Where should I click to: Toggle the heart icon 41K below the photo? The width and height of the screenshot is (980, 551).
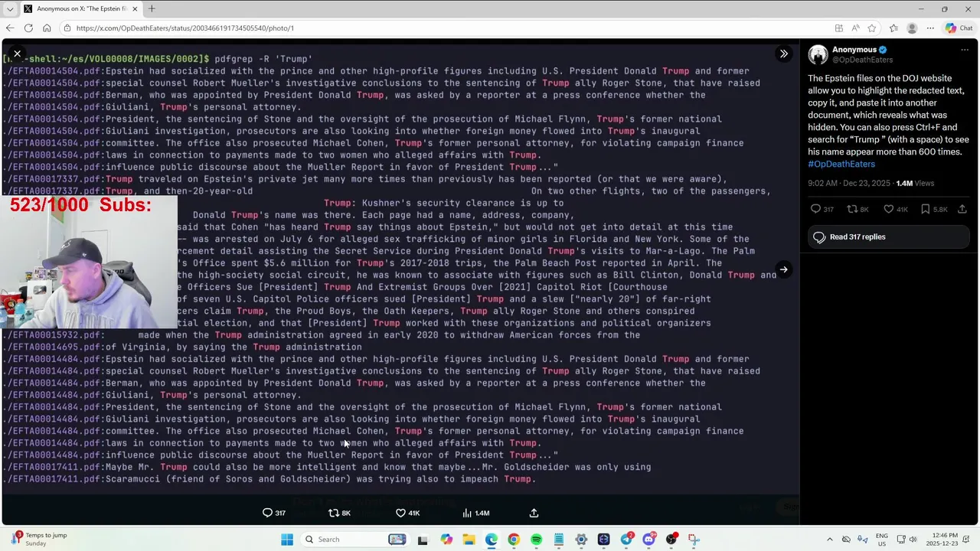pyautogui.click(x=407, y=514)
